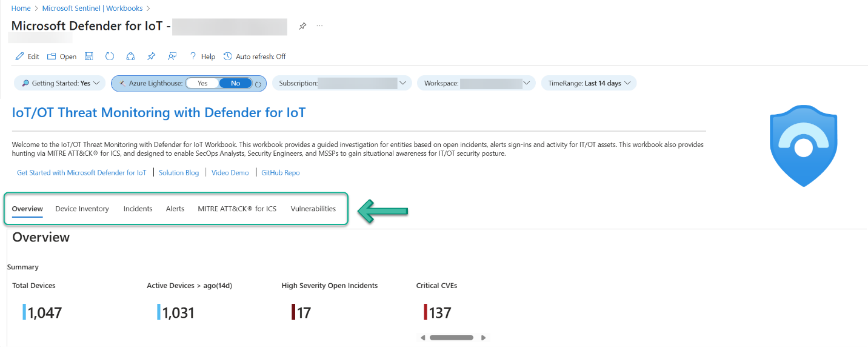Set Azure Lighthouse to Yes
Viewport: 868px width, 347px height.
point(202,83)
